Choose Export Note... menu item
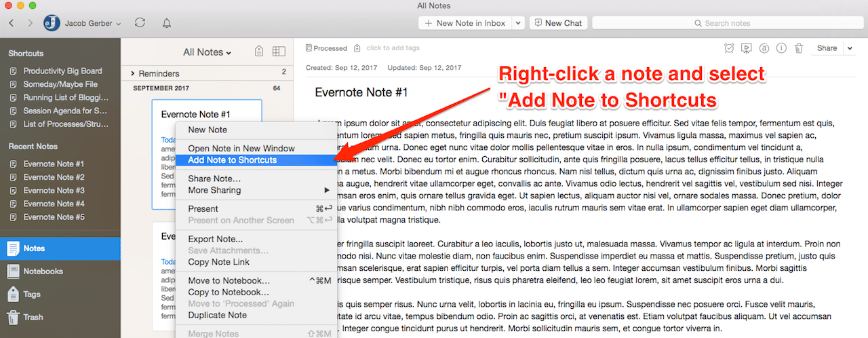The height and width of the screenshot is (338, 868). pyautogui.click(x=256, y=240)
